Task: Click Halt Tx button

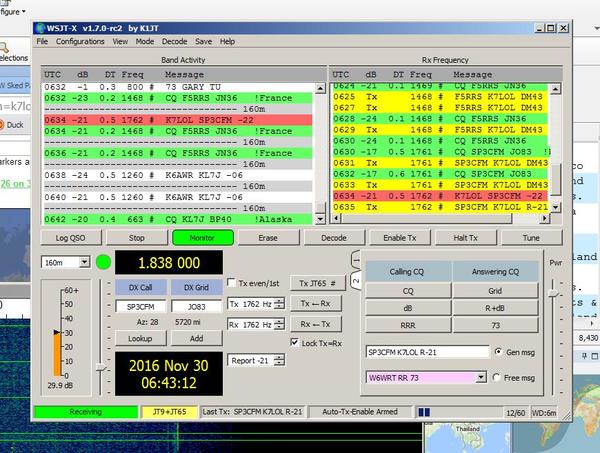Action: pos(466,238)
